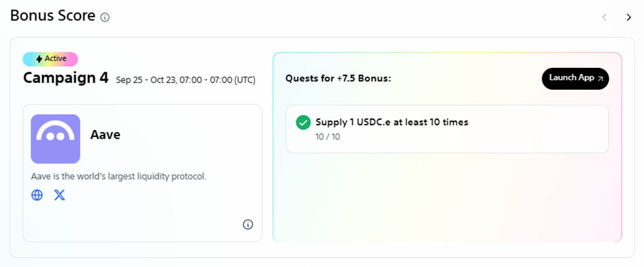Screen dimensions: 644x267
Task: Click the rainbow Active status badge
Action: coord(50,59)
